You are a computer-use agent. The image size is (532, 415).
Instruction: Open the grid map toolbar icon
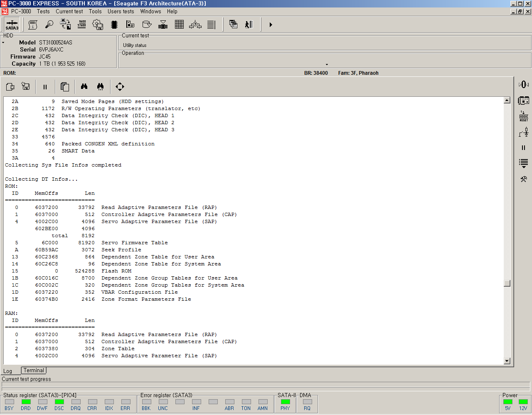pos(179,25)
